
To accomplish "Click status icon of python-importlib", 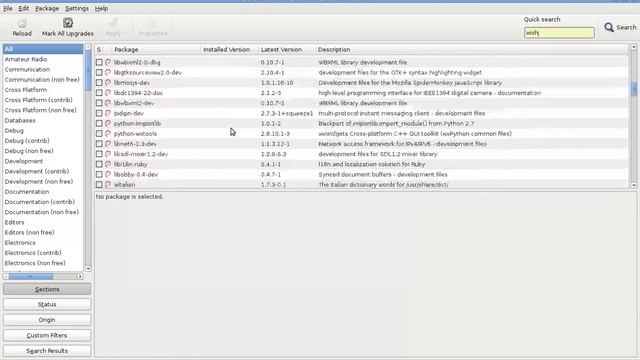I will [108, 124].
